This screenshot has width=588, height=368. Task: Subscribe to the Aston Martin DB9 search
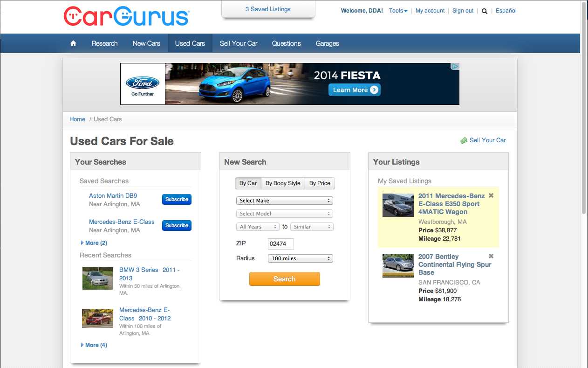click(177, 200)
